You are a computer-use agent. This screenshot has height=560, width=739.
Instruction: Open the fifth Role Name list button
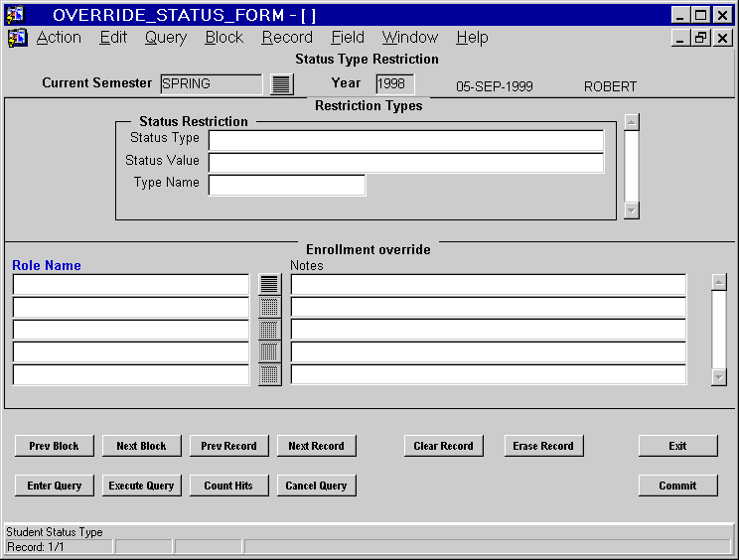(x=269, y=374)
